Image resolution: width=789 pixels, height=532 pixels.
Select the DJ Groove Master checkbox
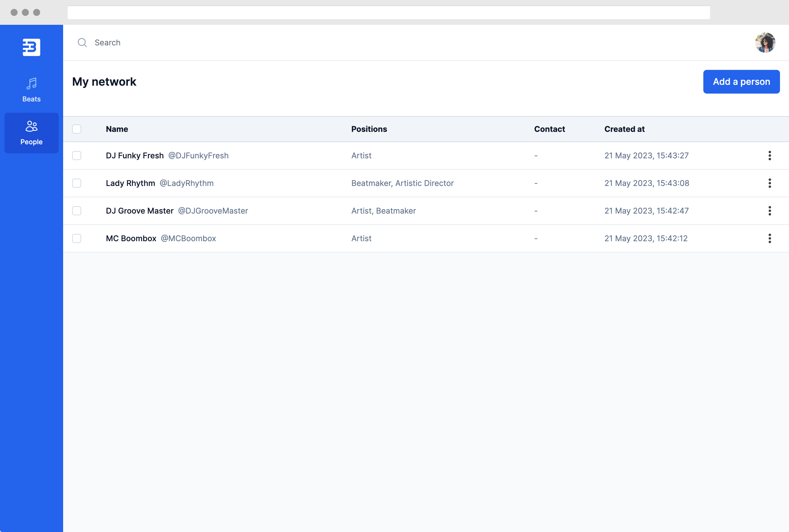(x=77, y=211)
